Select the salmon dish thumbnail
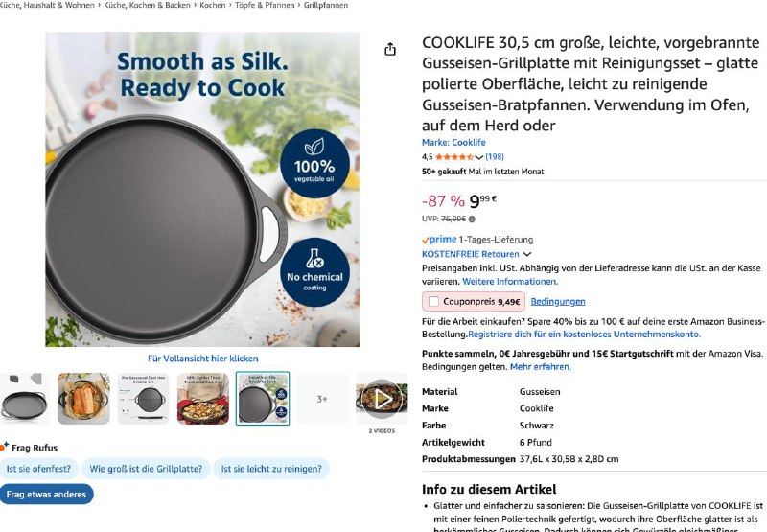 pyautogui.click(x=83, y=399)
